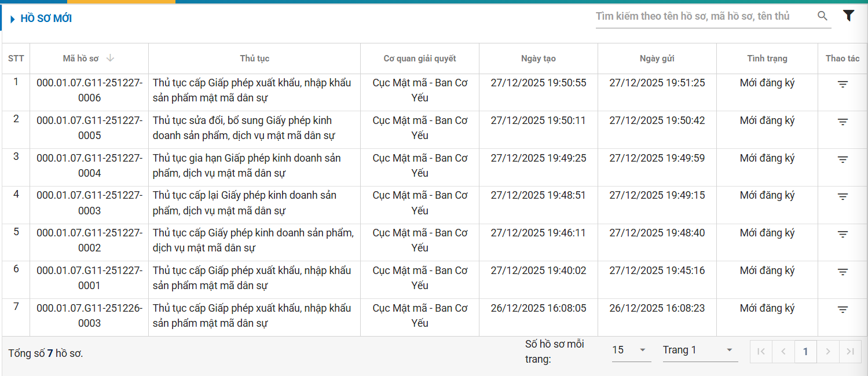This screenshot has height=376, width=868.
Task: Open actions menu for record 251226-0003
Action: [x=843, y=309]
